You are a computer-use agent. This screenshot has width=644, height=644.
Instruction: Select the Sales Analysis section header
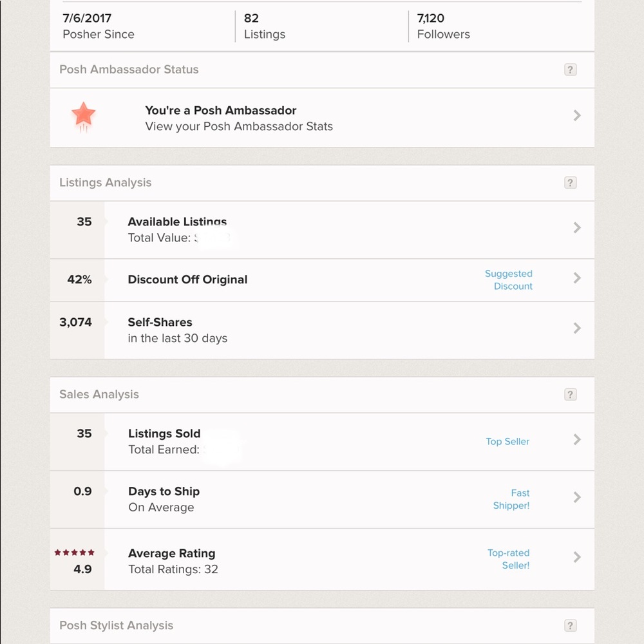[99, 394]
